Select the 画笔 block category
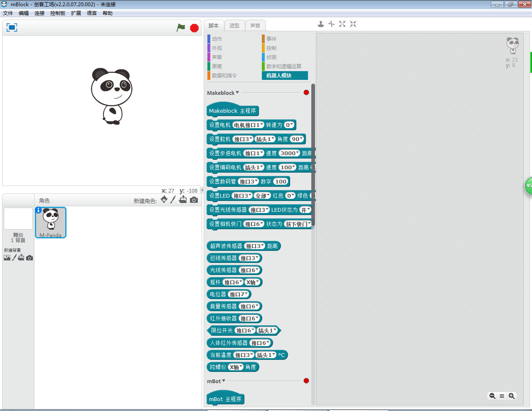This screenshot has width=532, height=411. click(217, 67)
